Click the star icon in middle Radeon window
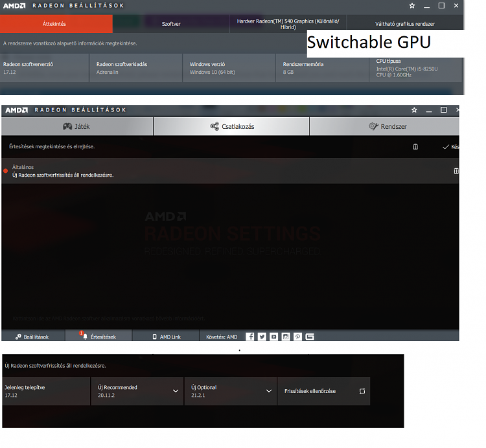This screenshot has height=448, width=486. [x=414, y=110]
